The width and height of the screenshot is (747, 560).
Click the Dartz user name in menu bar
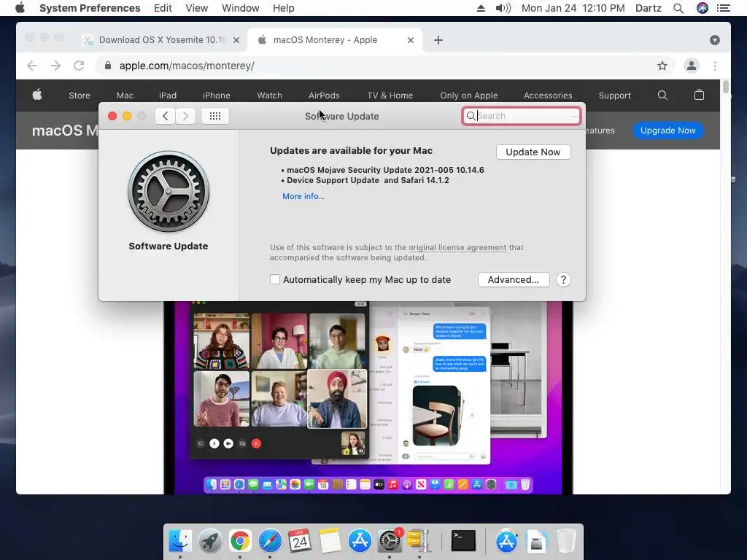pyautogui.click(x=649, y=8)
